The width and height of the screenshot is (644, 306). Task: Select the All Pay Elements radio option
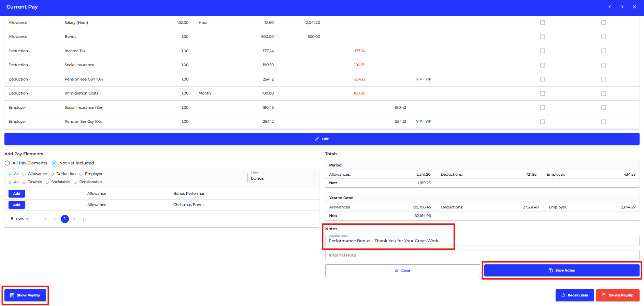click(x=7, y=163)
